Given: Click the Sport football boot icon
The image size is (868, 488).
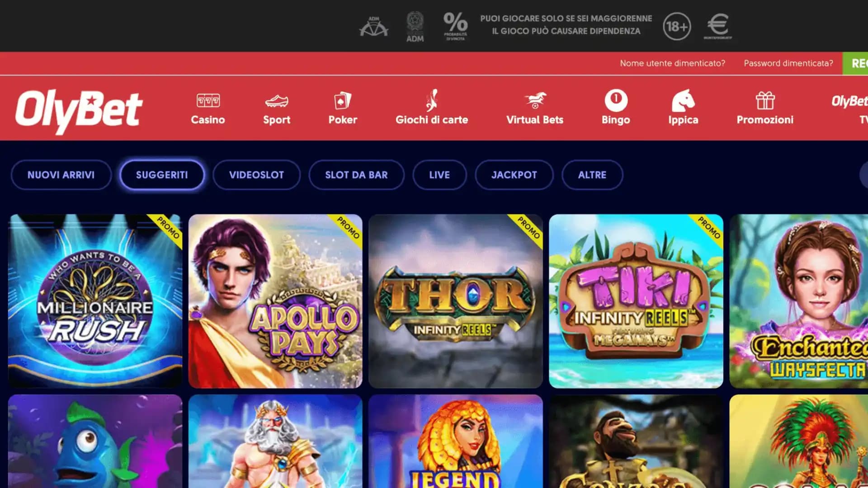Looking at the screenshot, I should 277,101.
